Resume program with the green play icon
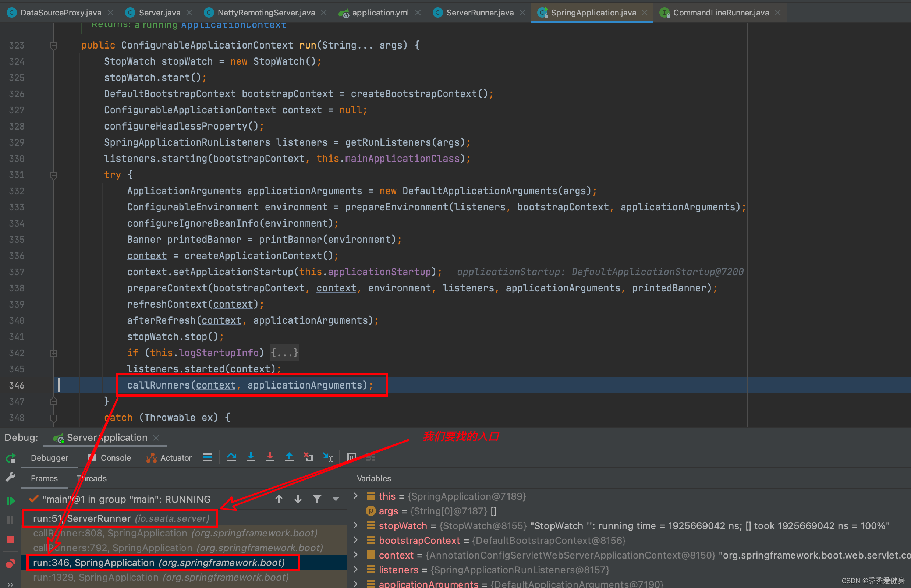The width and height of the screenshot is (911, 588). coord(11,500)
